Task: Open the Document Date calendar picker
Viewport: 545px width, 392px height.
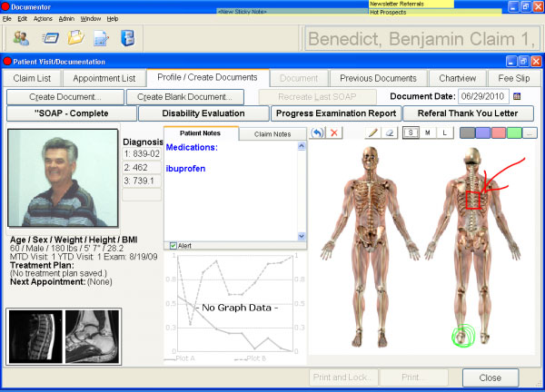Action: pyautogui.click(x=517, y=96)
